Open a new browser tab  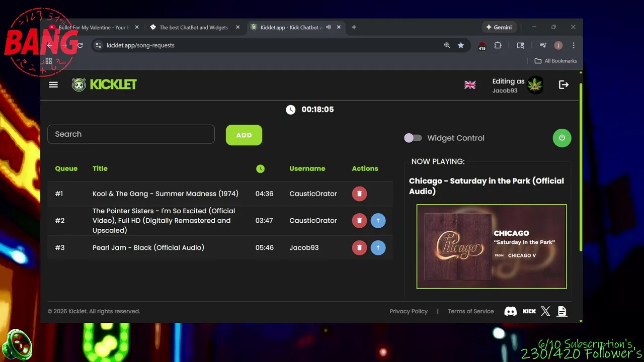click(354, 27)
